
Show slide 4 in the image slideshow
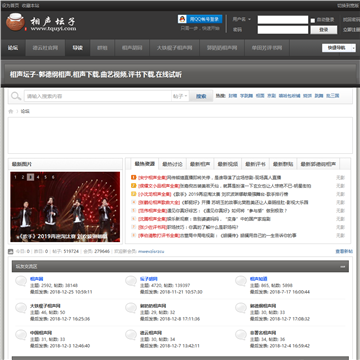pos(38,177)
